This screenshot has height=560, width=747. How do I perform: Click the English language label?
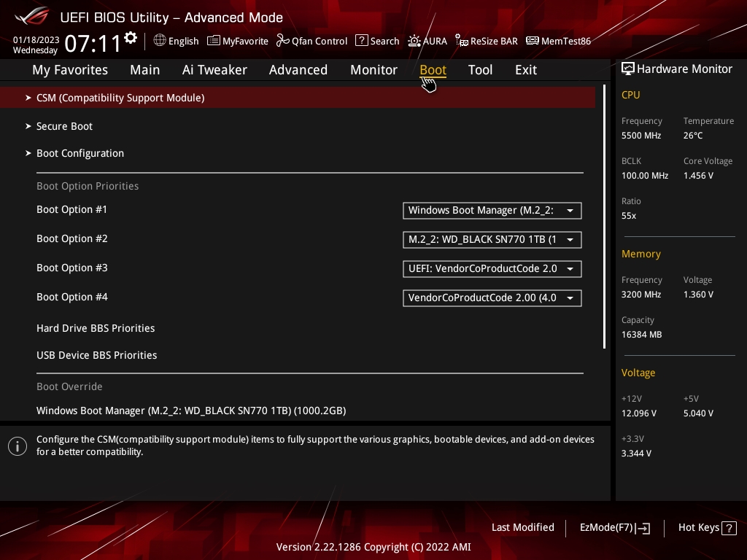click(183, 41)
